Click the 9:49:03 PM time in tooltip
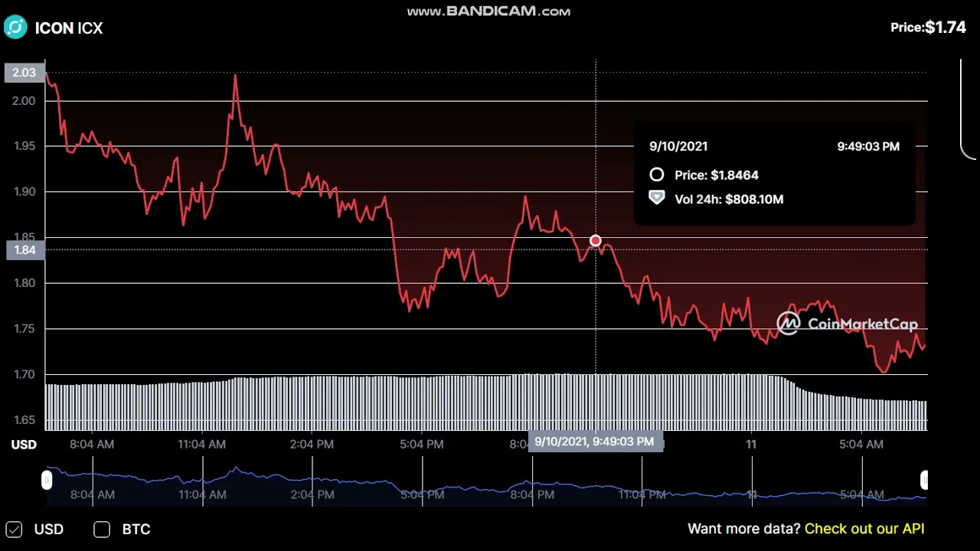 click(x=868, y=146)
